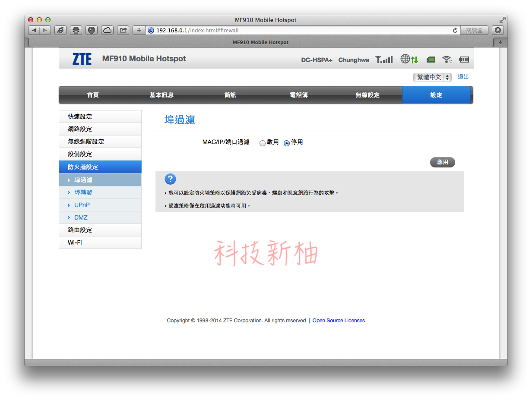Screen dimensions: 532x400
Task: Select the 停用 radio button
Action: (x=287, y=143)
